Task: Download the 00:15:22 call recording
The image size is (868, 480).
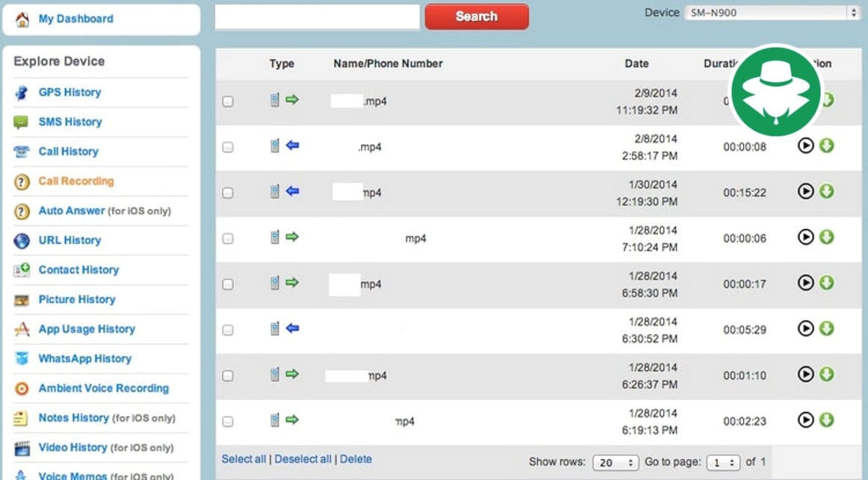Action: (826, 192)
